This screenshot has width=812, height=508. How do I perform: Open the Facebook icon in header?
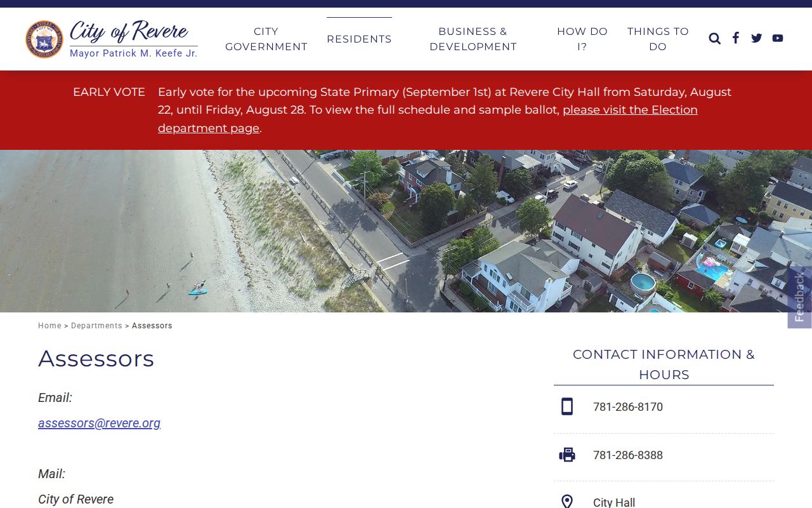click(736, 38)
